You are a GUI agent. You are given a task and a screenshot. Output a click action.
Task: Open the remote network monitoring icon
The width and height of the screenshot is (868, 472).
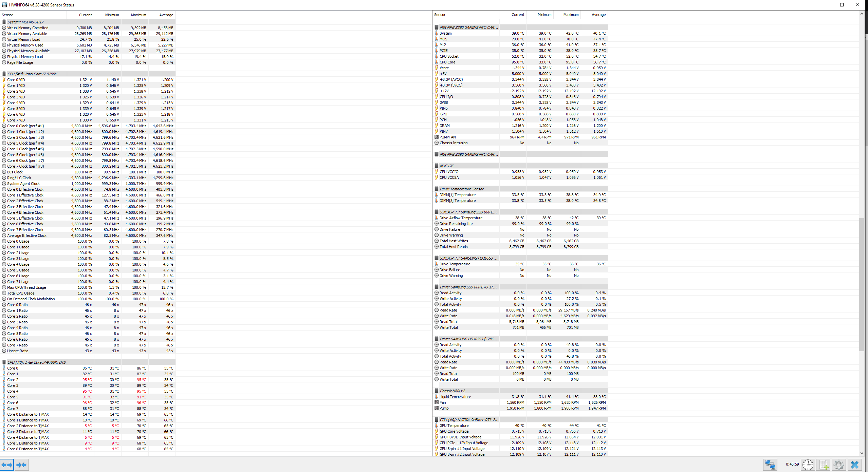coord(770,465)
